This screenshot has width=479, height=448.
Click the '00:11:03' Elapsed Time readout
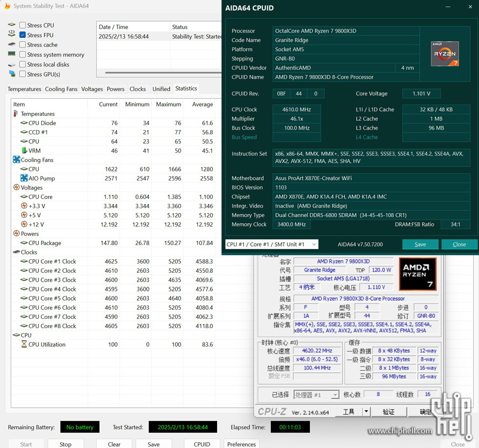click(x=290, y=427)
